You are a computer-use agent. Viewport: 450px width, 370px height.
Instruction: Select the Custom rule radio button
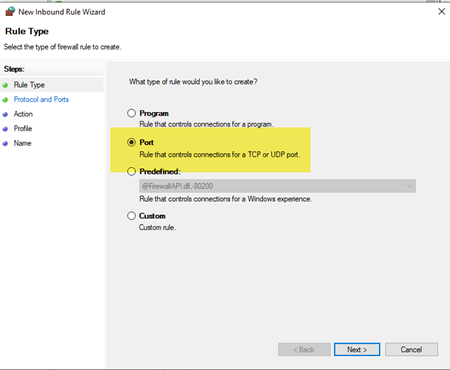(x=131, y=216)
